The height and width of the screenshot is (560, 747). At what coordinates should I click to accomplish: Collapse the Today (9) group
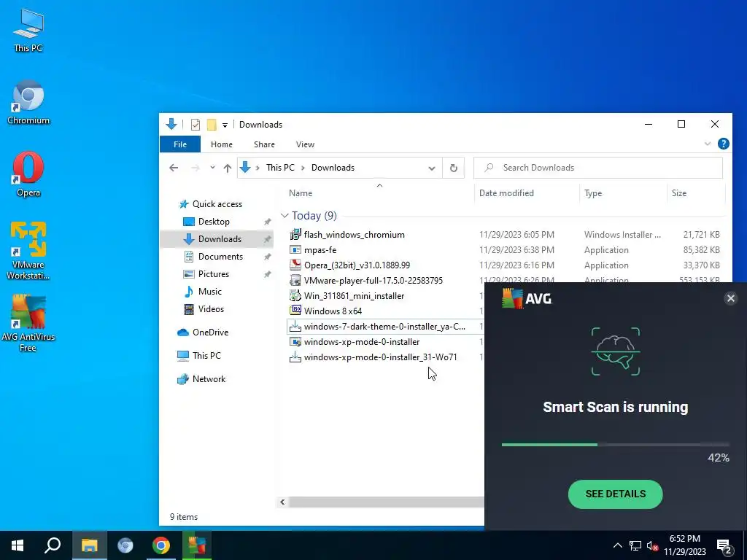click(285, 216)
